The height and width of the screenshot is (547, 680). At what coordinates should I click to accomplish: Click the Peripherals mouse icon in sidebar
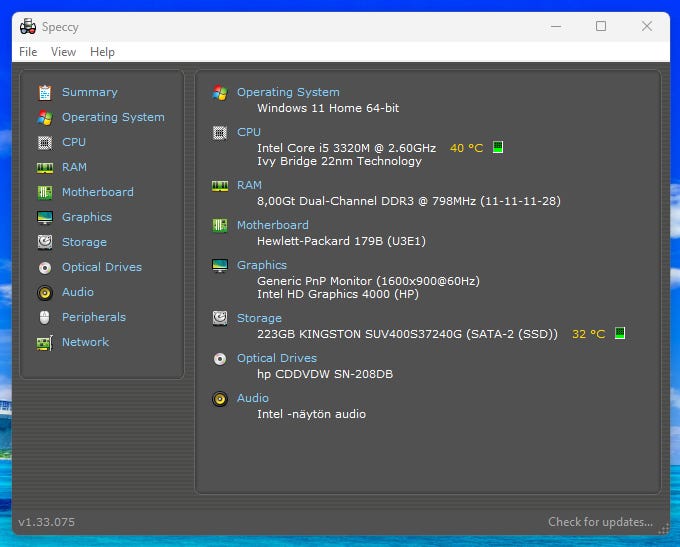(x=45, y=318)
